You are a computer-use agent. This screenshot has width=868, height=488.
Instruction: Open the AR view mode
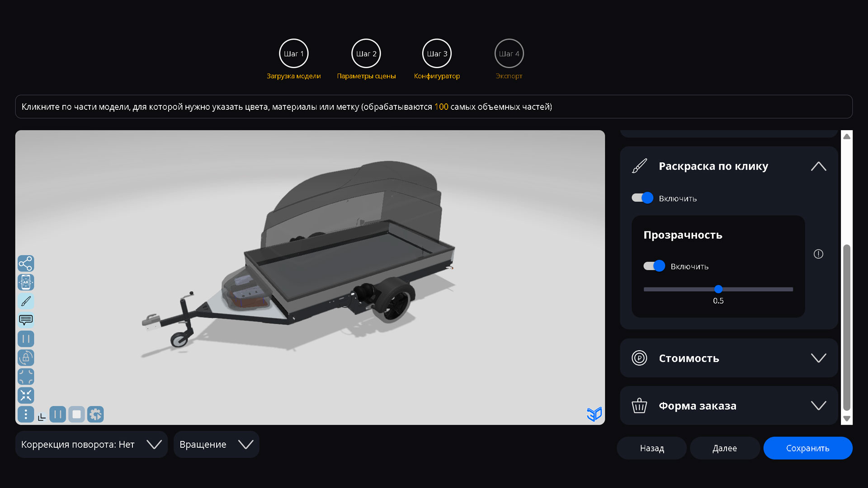click(26, 282)
